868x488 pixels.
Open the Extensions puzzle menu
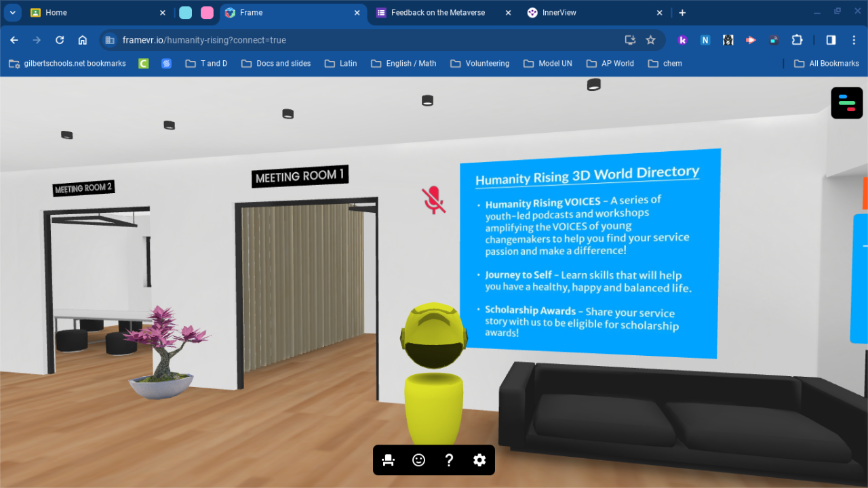[797, 40]
